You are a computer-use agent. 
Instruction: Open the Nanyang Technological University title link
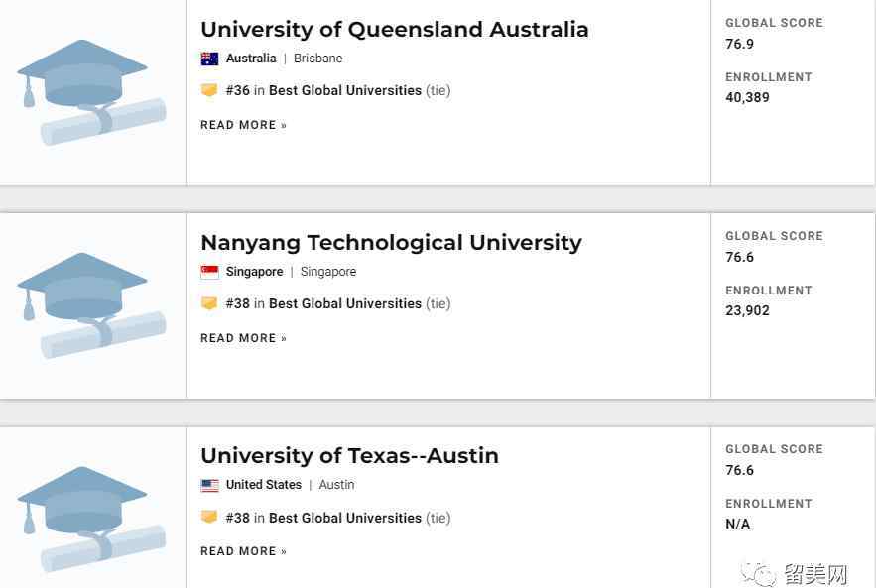391,243
